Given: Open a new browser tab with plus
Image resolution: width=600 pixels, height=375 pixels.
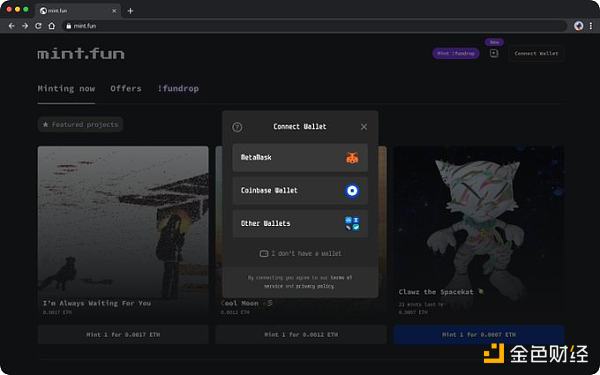Looking at the screenshot, I should (130, 11).
